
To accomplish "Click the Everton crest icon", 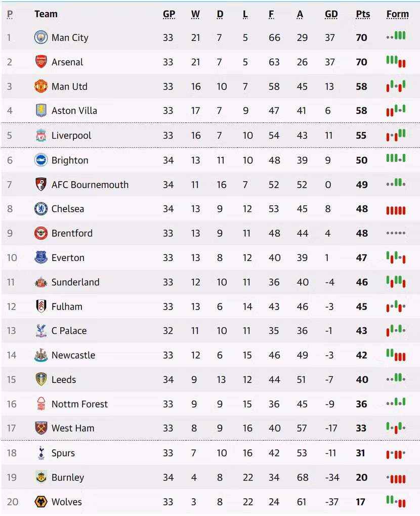I will 41,257.
